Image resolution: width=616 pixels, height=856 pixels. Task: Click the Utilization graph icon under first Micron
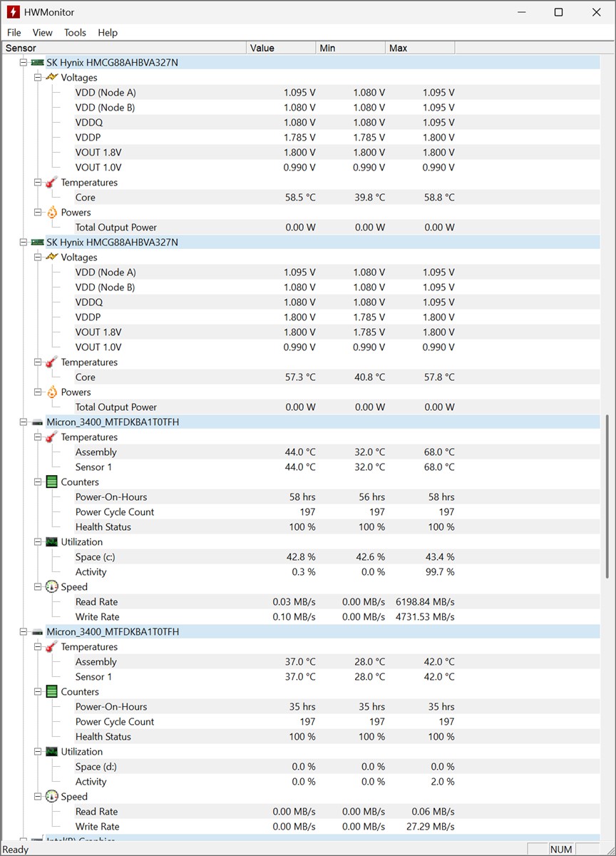pos(52,542)
